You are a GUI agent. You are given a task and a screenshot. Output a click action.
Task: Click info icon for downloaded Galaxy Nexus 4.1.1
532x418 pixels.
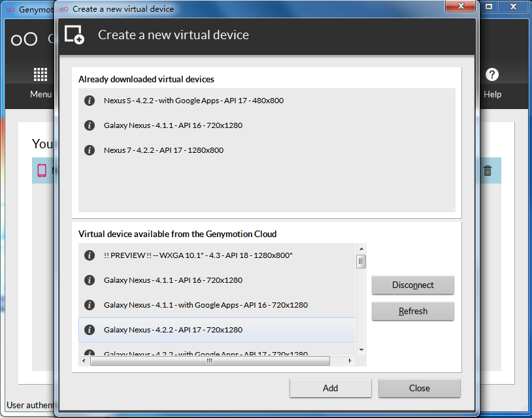[x=90, y=125]
